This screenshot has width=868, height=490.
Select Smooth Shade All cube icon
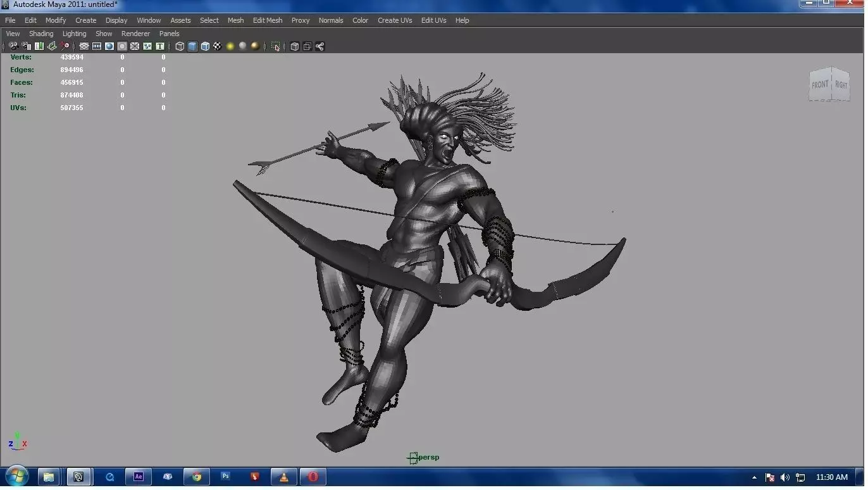tap(192, 46)
